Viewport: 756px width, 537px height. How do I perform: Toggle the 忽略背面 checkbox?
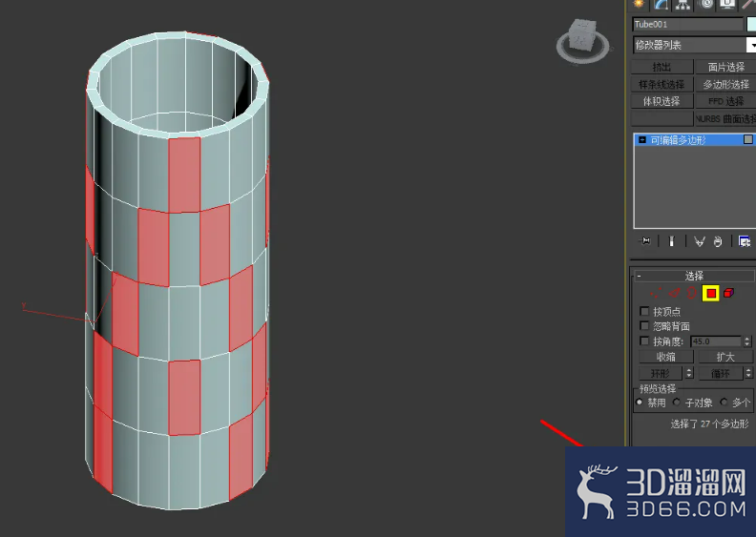click(x=644, y=325)
